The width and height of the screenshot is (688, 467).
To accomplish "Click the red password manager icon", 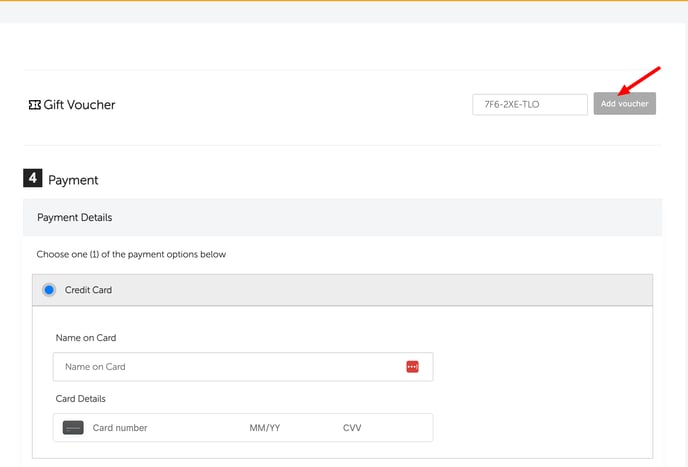I will tap(412, 366).
